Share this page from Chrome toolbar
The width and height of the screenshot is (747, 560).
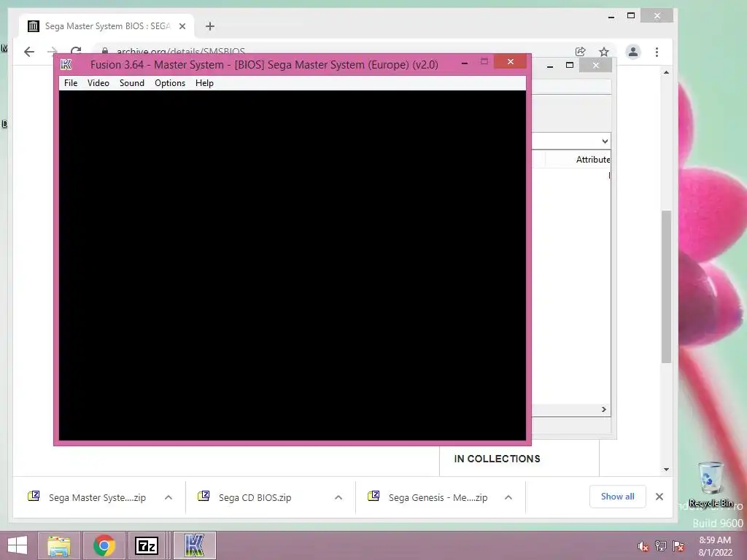[x=580, y=52]
